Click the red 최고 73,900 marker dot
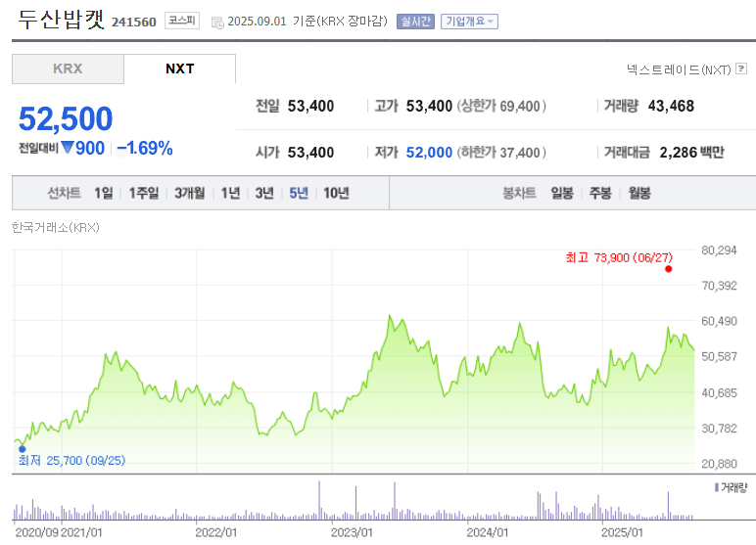756x545 pixels. point(668,269)
